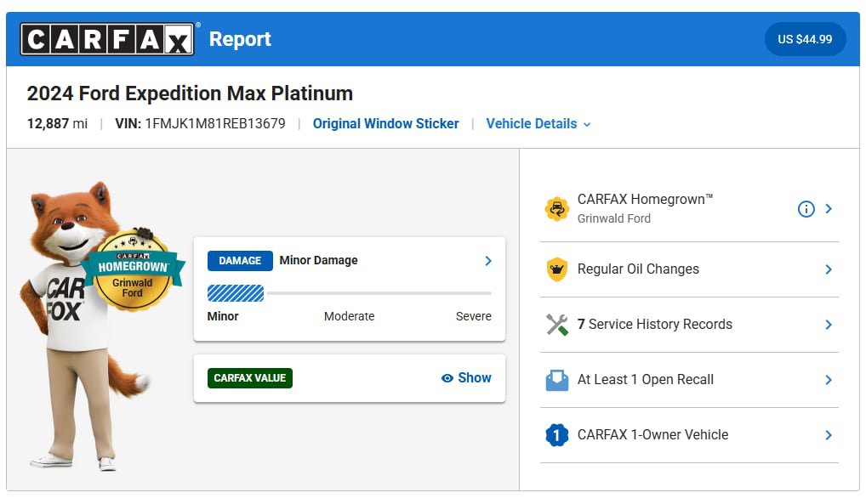This screenshot has width=866, height=504.
Task: Open the CARFAX Homegrown info icon
Action: pos(806,209)
